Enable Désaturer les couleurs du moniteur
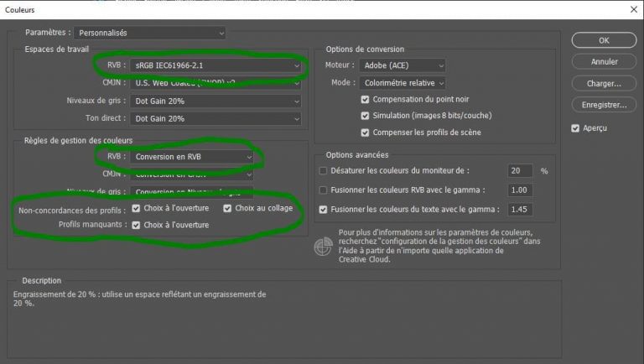The width and height of the screenshot is (644, 364). 323,170
